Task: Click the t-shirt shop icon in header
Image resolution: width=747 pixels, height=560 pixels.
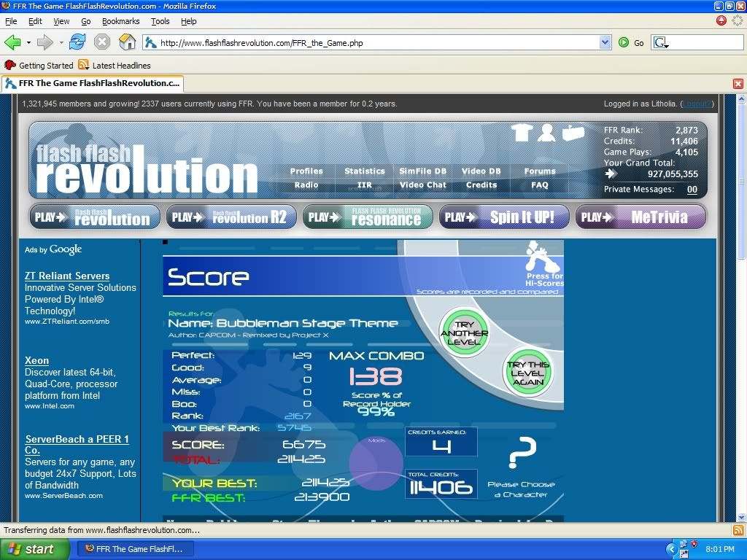Action: [521, 133]
